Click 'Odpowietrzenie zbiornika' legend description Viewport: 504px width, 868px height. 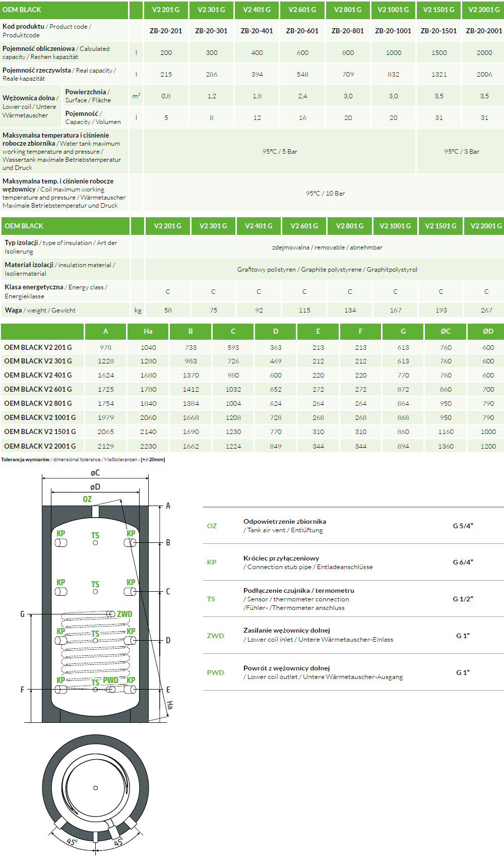point(285,521)
